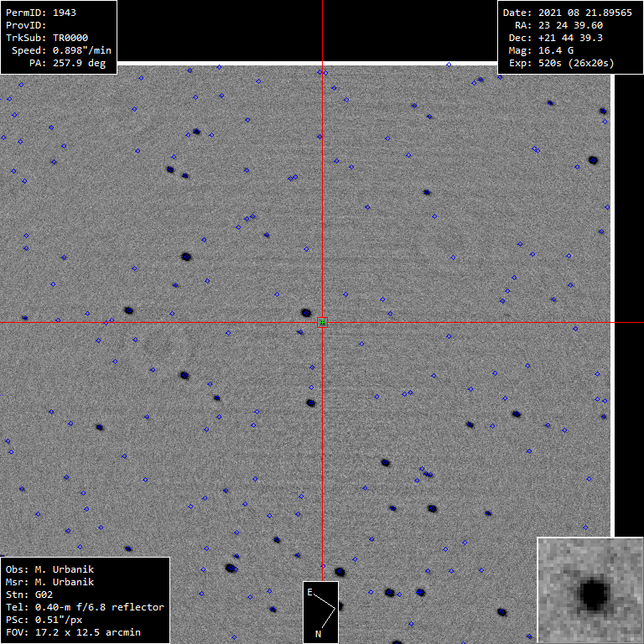Select the RA: 23 24 39.60 line
The width and height of the screenshot is (644, 644).
[x=558, y=25]
